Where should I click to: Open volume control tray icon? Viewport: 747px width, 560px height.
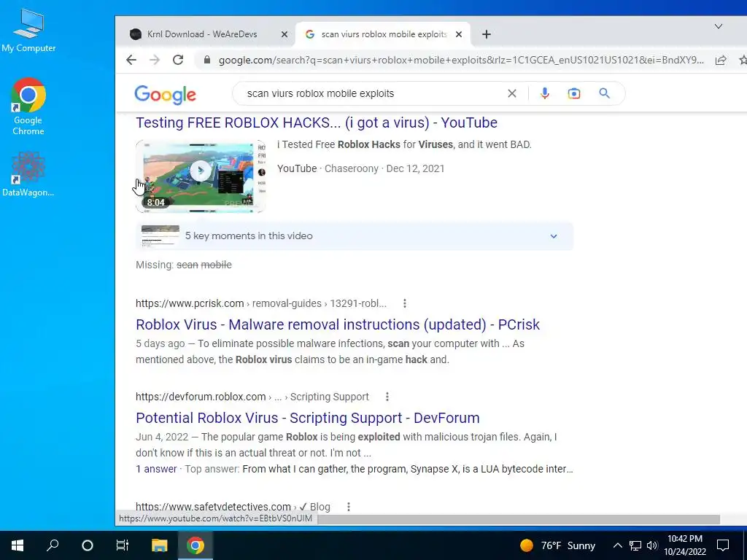point(652,545)
